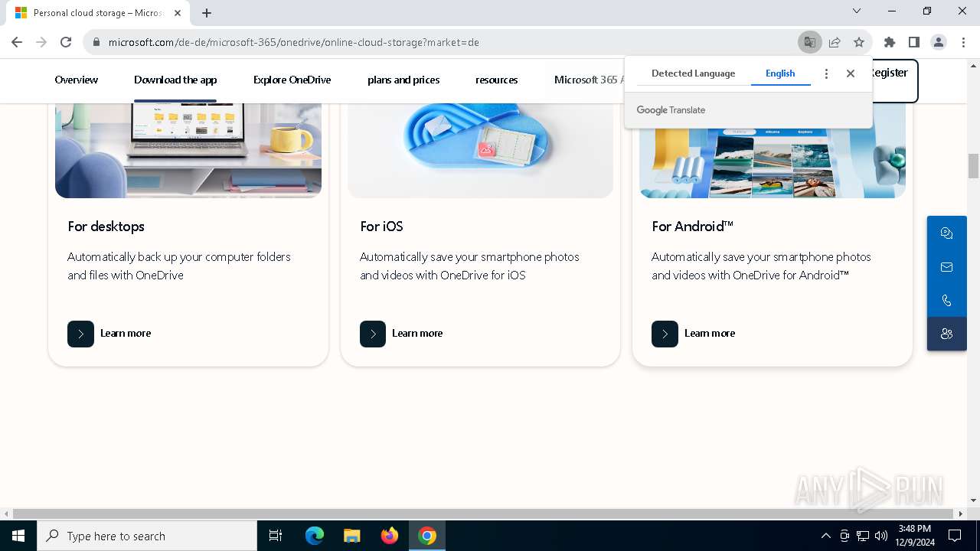
Task: Click the vertical page scrollbar thumb
Action: point(973,166)
